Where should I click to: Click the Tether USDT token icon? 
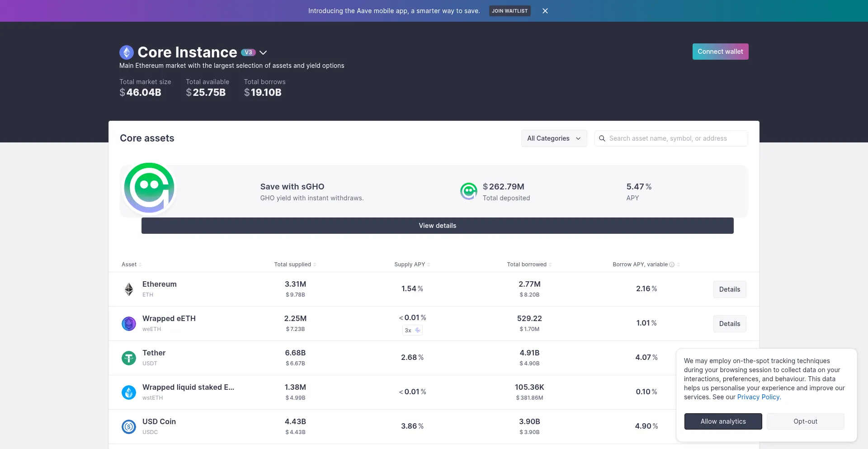click(x=129, y=358)
